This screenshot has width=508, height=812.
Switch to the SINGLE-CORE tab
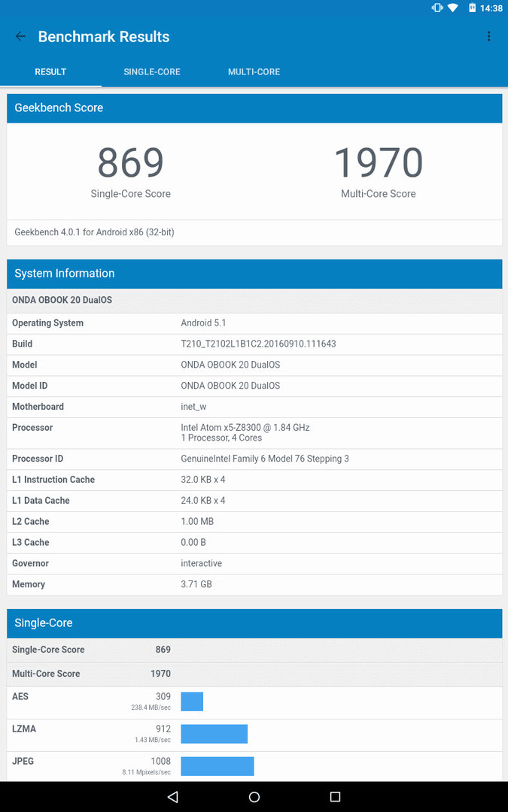coord(152,72)
